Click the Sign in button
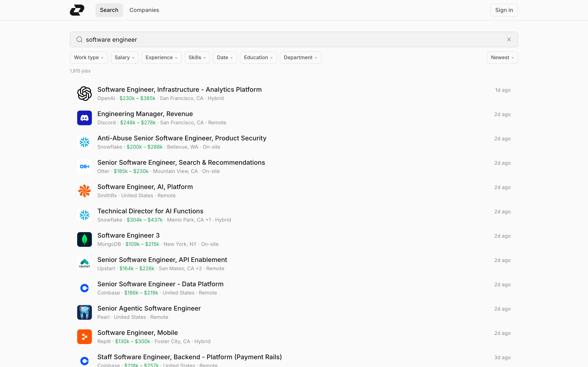588x367 pixels. (504, 10)
